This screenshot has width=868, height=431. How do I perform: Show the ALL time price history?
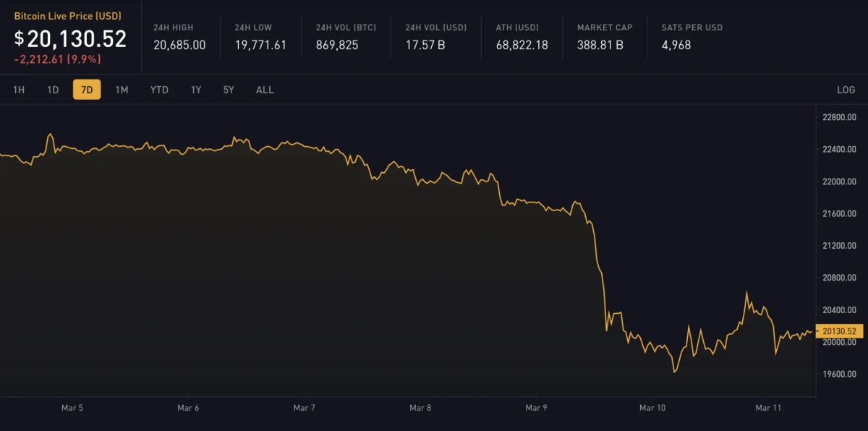point(265,90)
